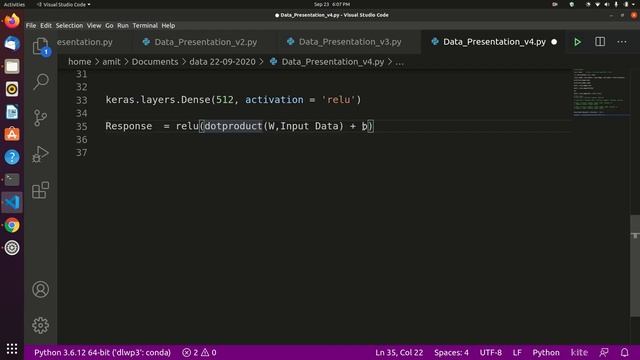Screen dimensions: 640x360
Task: Open the Explorer view in activity bar
Action: [40, 46]
